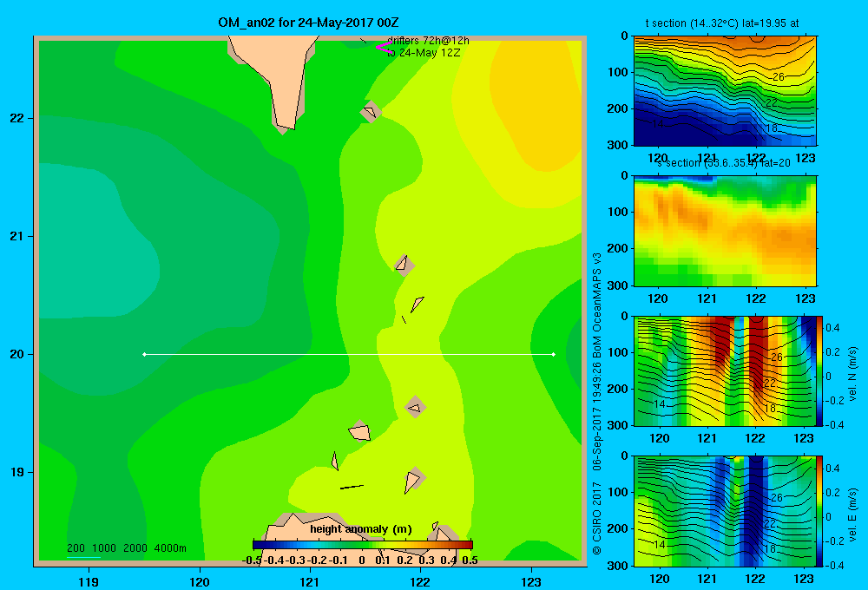Image resolution: width=868 pixels, height=590 pixels.
Task: Click depth tick '300' on the salinity section axis
Action: [617, 285]
